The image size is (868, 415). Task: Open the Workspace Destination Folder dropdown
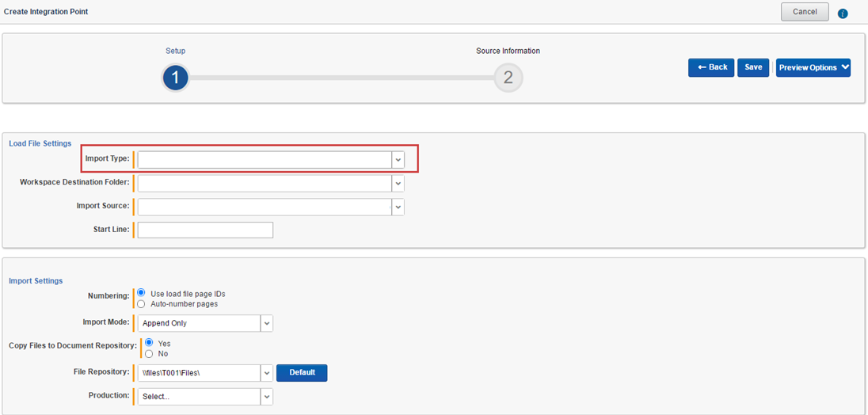pos(271,183)
